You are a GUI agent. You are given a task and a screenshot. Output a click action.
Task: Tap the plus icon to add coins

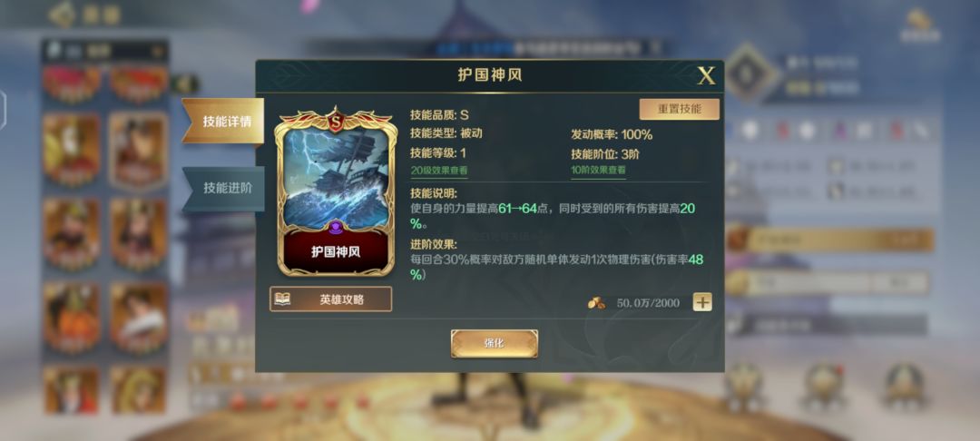point(702,302)
